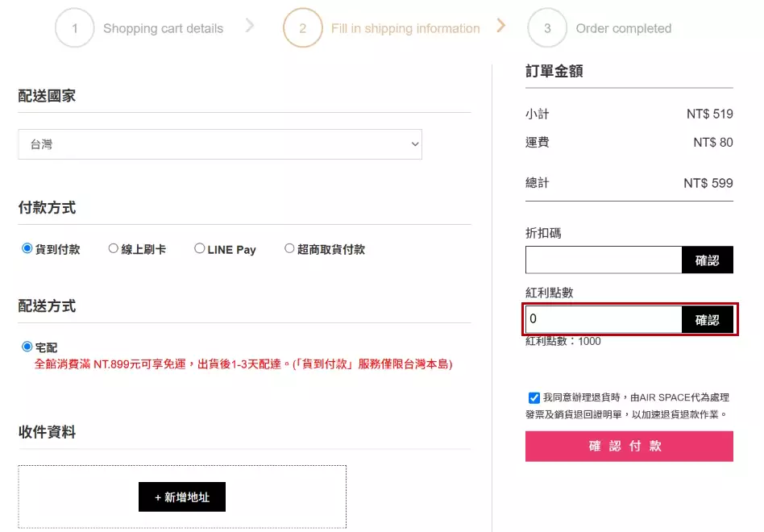This screenshot has height=532, width=764.
Task: Go to Shopping cart details step
Action: click(x=163, y=28)
